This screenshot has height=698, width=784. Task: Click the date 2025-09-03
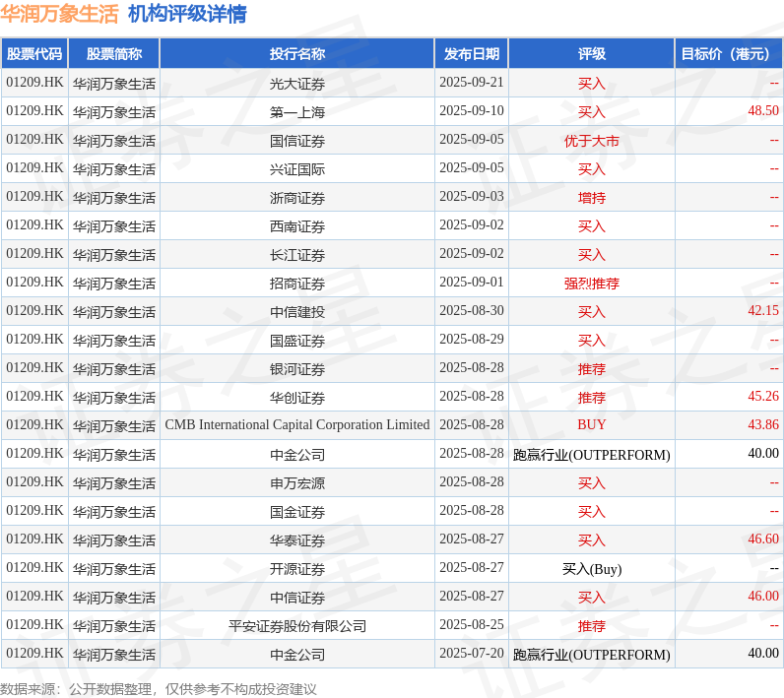472,196
